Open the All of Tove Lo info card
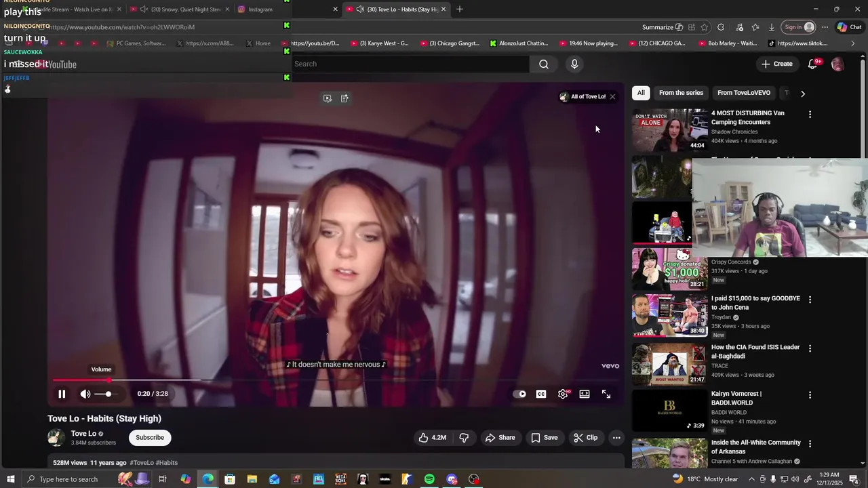868x488 pixels. click(x=583, y=97)
